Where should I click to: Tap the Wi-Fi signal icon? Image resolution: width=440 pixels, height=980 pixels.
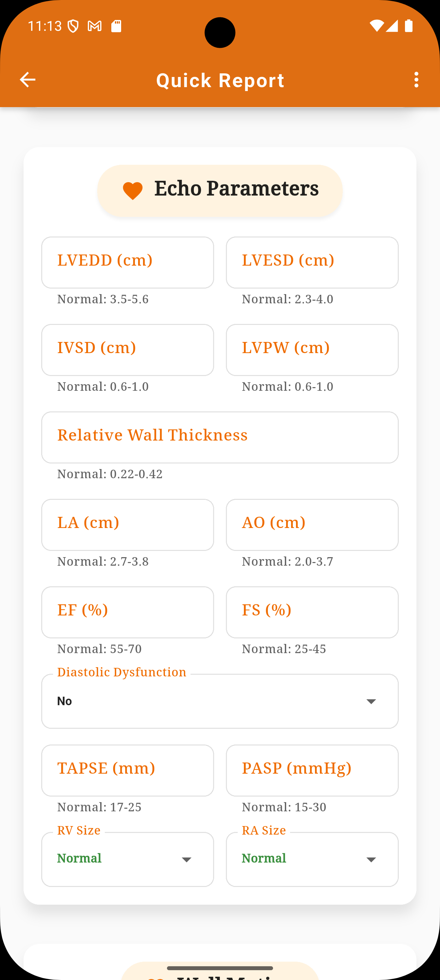click(x=376, y=26)
